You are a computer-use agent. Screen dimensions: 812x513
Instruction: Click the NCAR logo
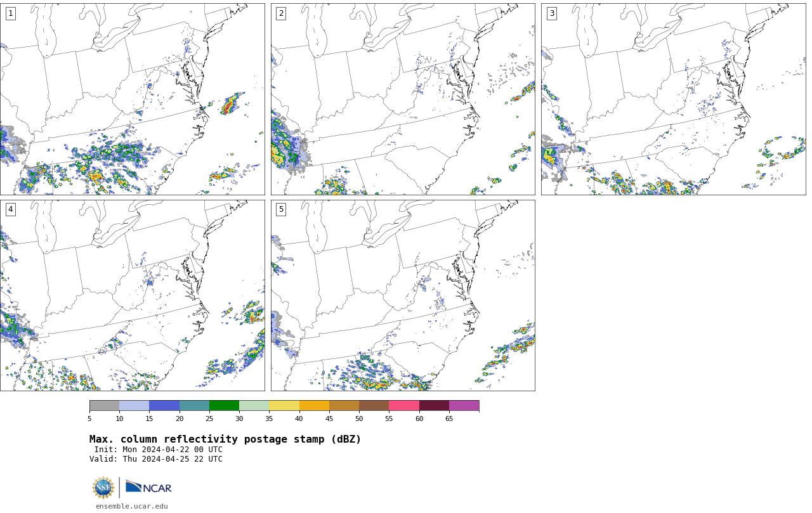pyautogui.click(x=148, y=487)
